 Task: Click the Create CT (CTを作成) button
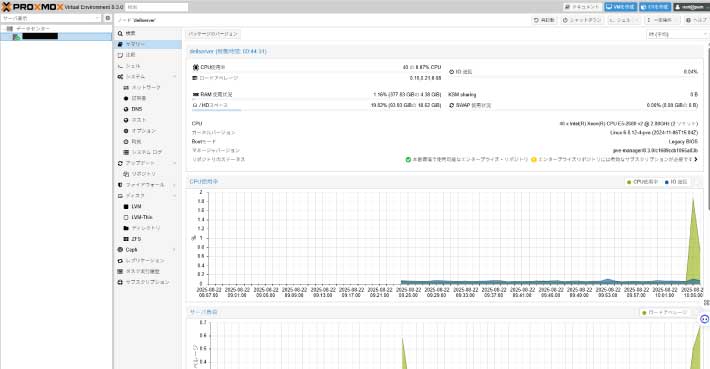655,7
